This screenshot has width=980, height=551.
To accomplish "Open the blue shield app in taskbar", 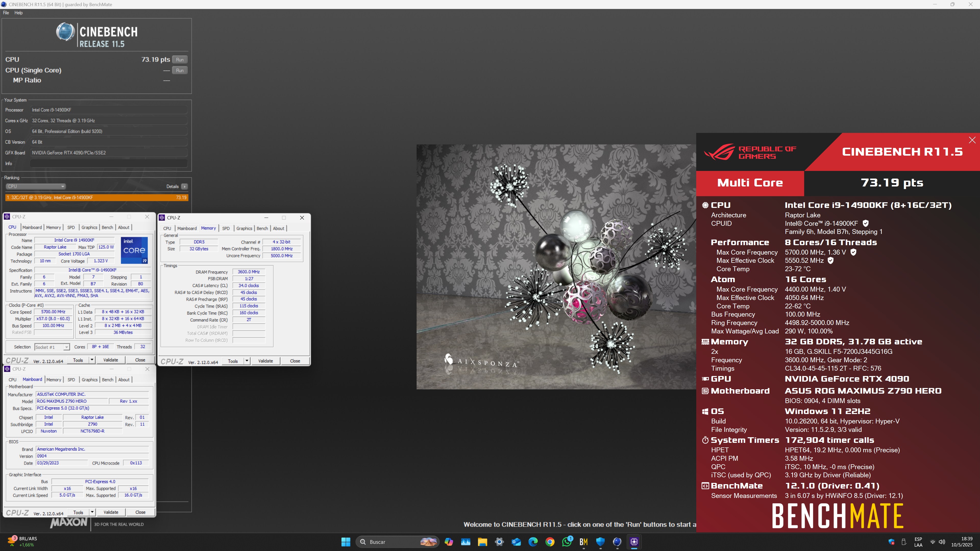I will click(x=600, y=542).
